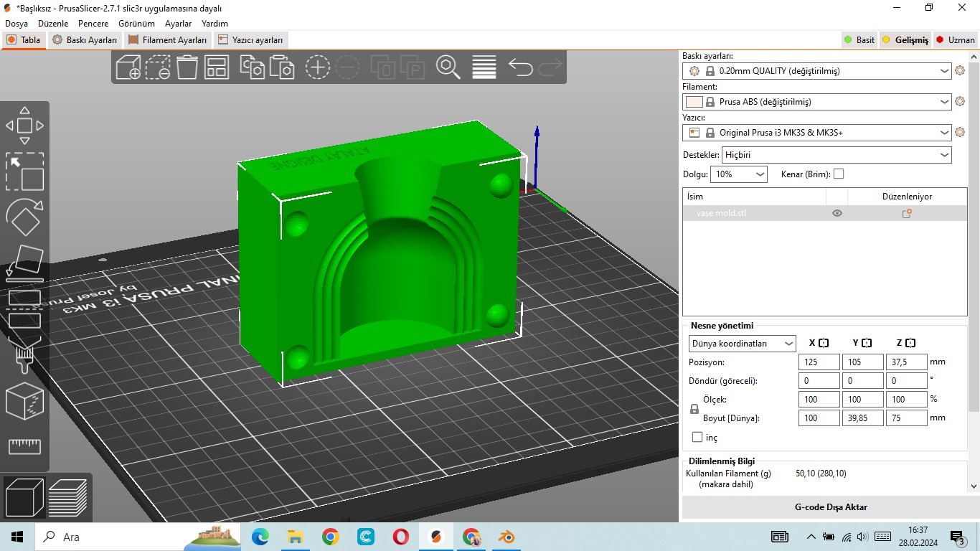The height and width of the screenshot is (551, 980).
Task: Click the Döndür X rotation field
Action: click(819, 381)
